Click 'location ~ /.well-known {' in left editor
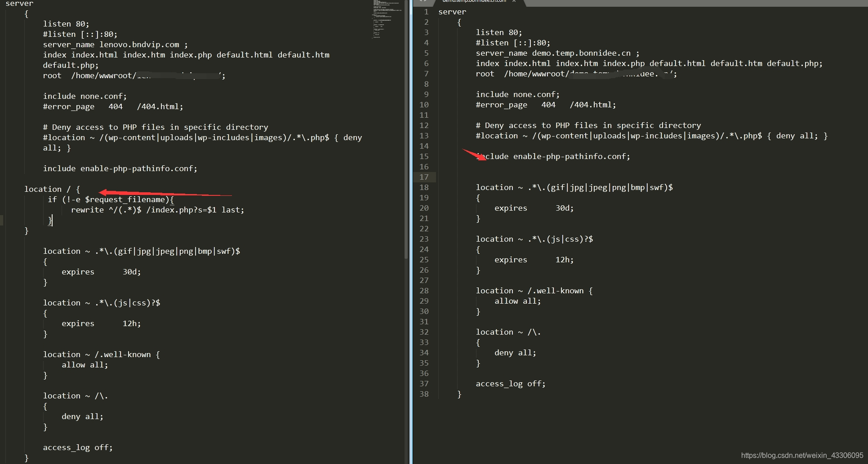 102,354
